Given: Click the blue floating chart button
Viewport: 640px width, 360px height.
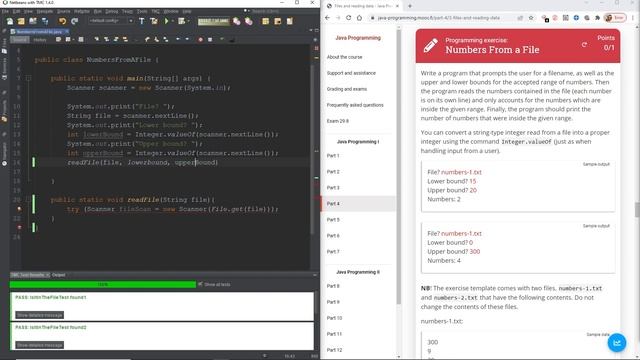Looking at the screenshot, I should click(617, 342).
